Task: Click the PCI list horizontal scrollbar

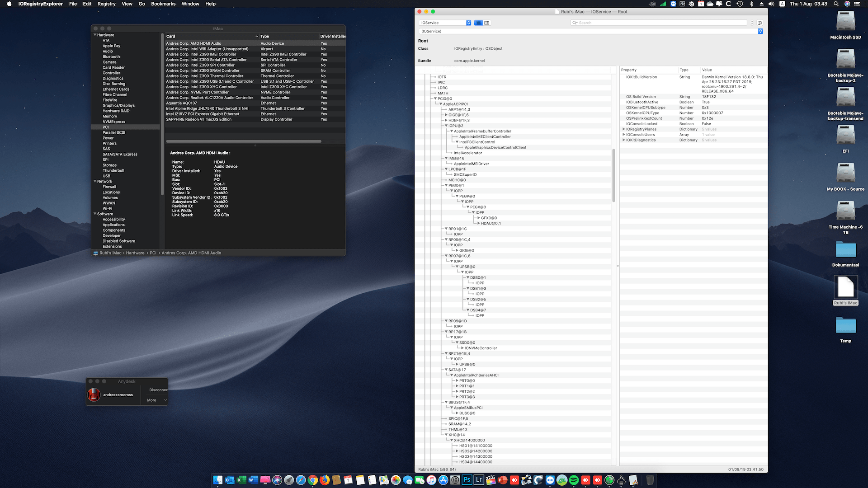Action: tap(244, 141)
